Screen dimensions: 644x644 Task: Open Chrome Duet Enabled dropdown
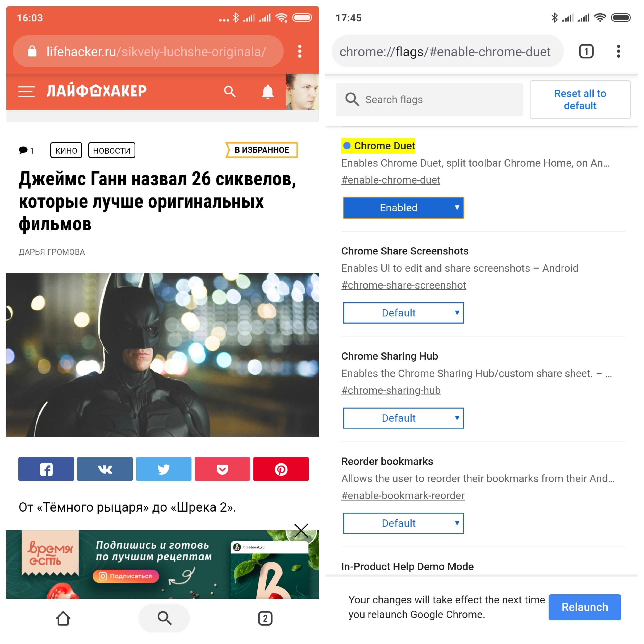403,208
